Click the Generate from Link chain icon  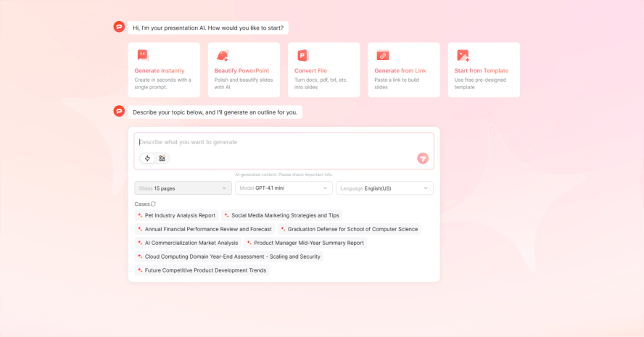click(x=383, y=55)
